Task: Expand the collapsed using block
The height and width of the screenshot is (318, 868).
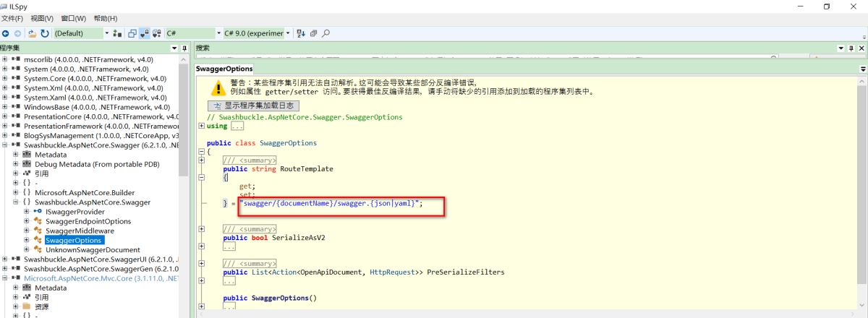Action: point(200,126)
